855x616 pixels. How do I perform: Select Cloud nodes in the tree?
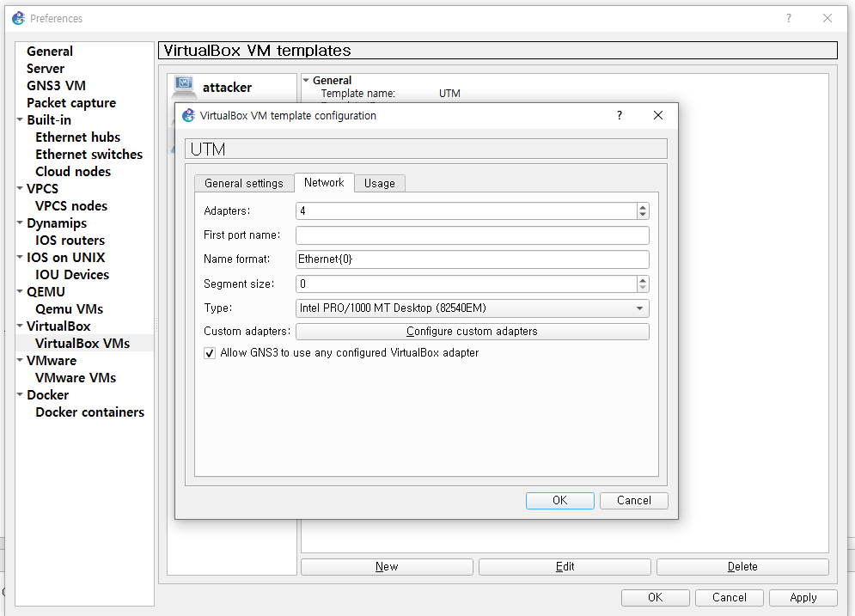[x=73, y=172]
